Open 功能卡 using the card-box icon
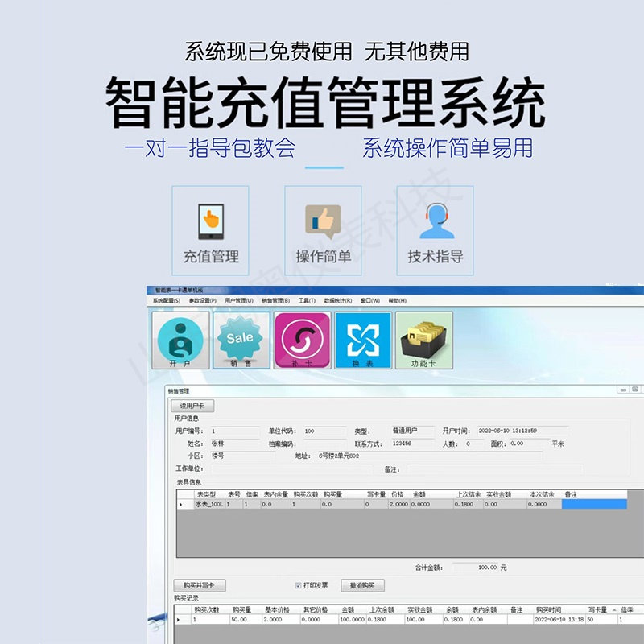Viewport: 644px width, 644px height. tap(423, 338)
